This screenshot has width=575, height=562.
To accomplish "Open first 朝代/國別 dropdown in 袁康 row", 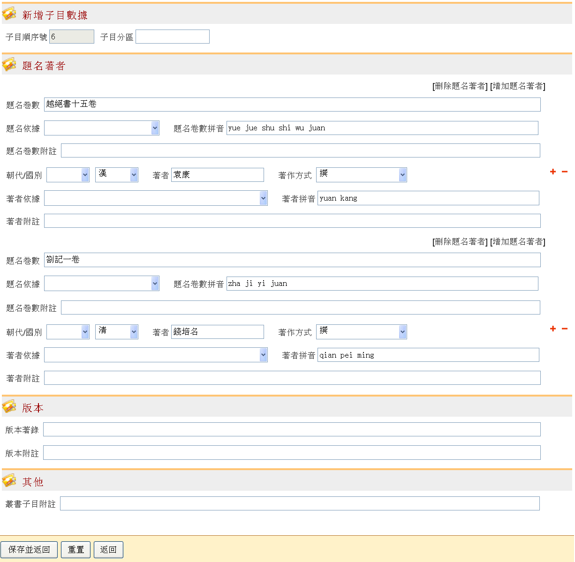I will pos(68,175).
